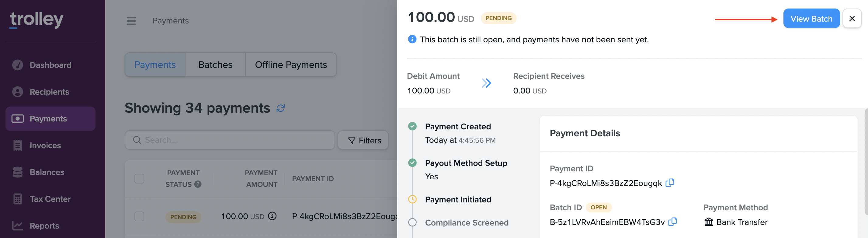Open the Filters dropdown
This screenshot has height=238, width=868.
363,140
